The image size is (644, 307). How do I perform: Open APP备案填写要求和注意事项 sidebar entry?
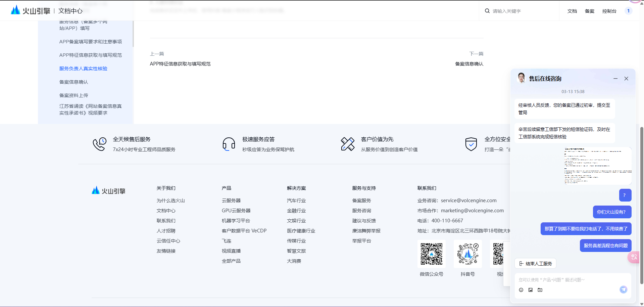point(91,41)
